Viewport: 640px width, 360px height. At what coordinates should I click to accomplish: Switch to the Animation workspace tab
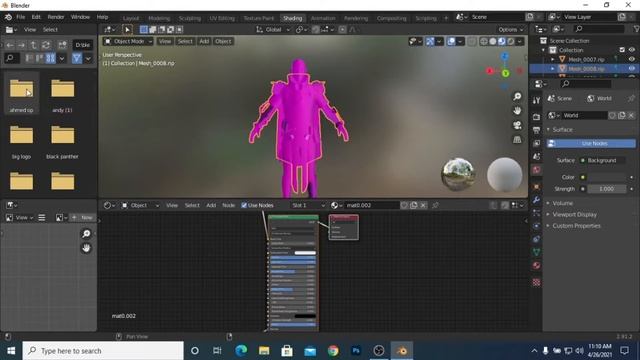(323, 18)
